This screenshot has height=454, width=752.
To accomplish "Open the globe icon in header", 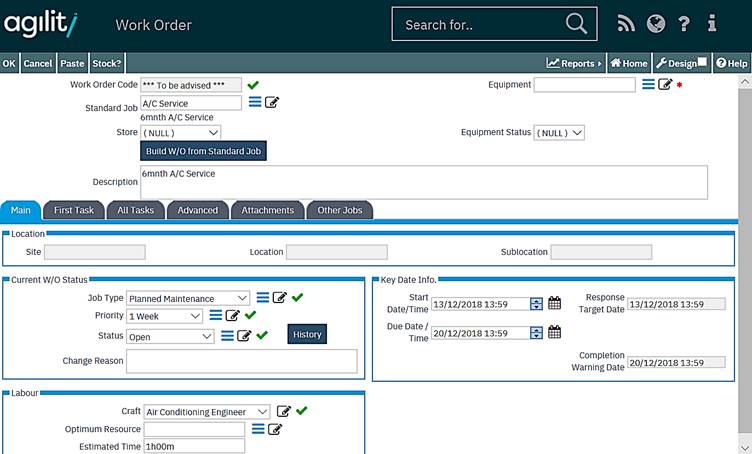I will (655, 24).
